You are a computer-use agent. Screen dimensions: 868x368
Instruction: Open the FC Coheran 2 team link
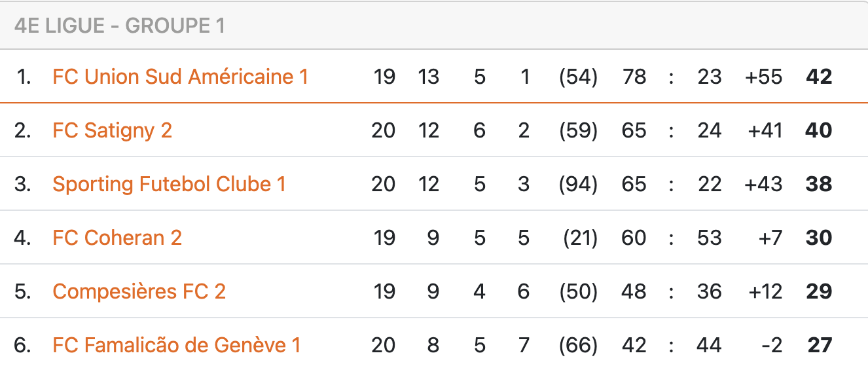(x=117, y=238)
